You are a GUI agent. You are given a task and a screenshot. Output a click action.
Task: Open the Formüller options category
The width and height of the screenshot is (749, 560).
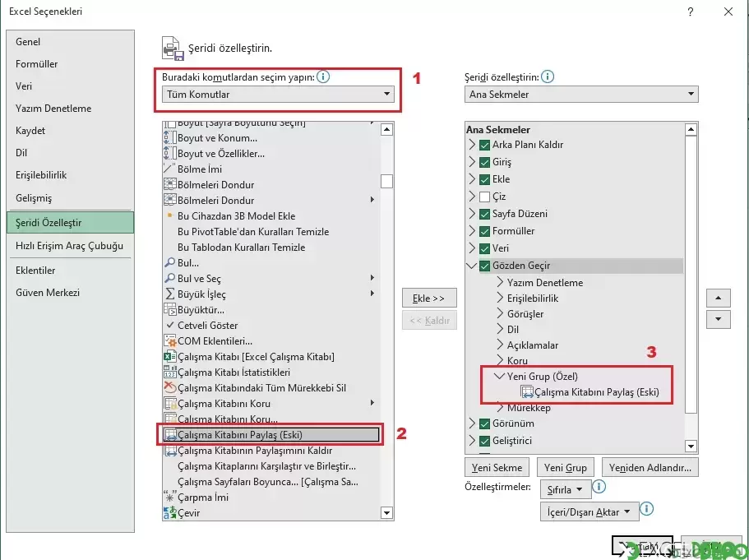pos(70,63)
